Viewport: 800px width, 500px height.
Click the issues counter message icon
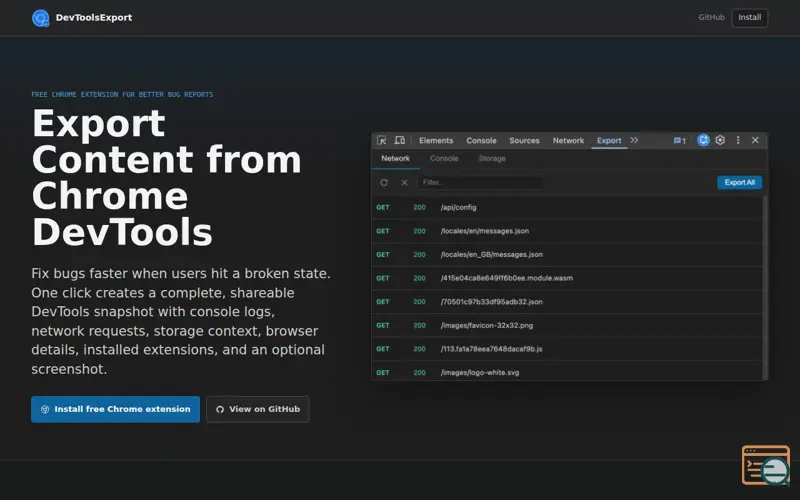pos(679,140)
